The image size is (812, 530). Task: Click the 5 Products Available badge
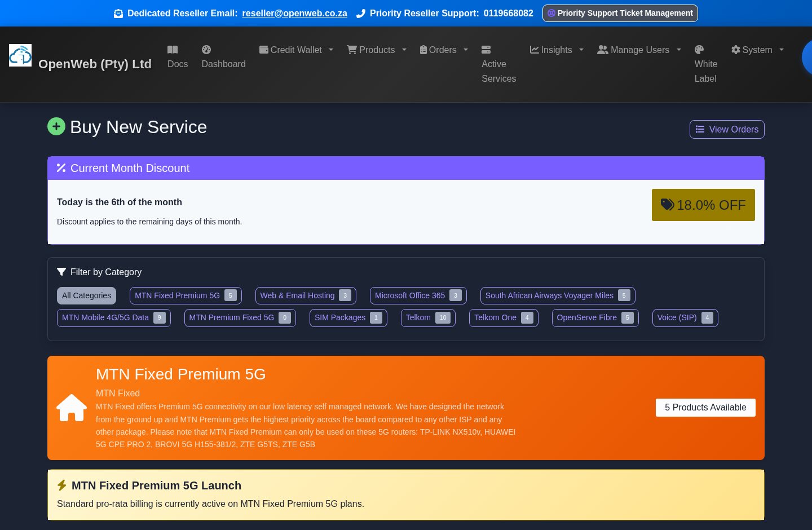coord(705,407)
